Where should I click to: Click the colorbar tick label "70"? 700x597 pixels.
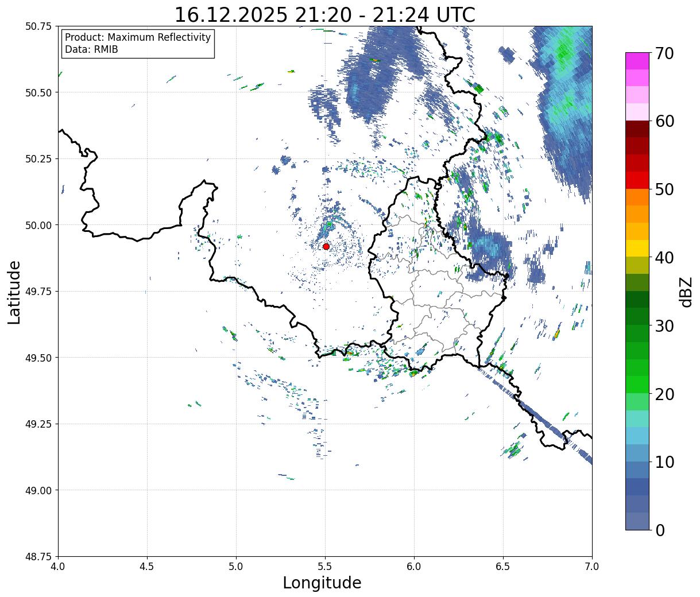664,53
